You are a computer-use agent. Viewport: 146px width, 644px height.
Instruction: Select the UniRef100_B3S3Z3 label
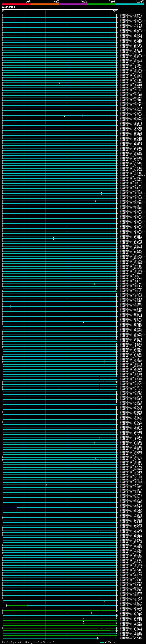point(131,291)
